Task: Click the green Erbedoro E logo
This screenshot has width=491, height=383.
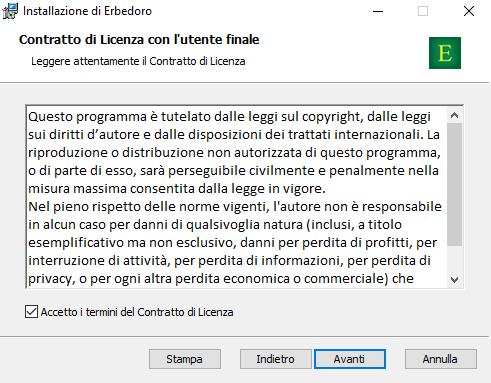Action: pos(445,53)
